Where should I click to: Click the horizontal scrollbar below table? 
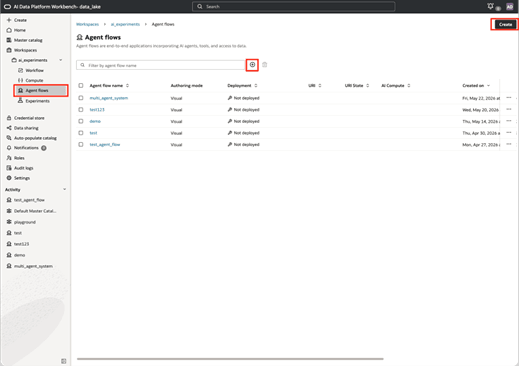[230, 359]
